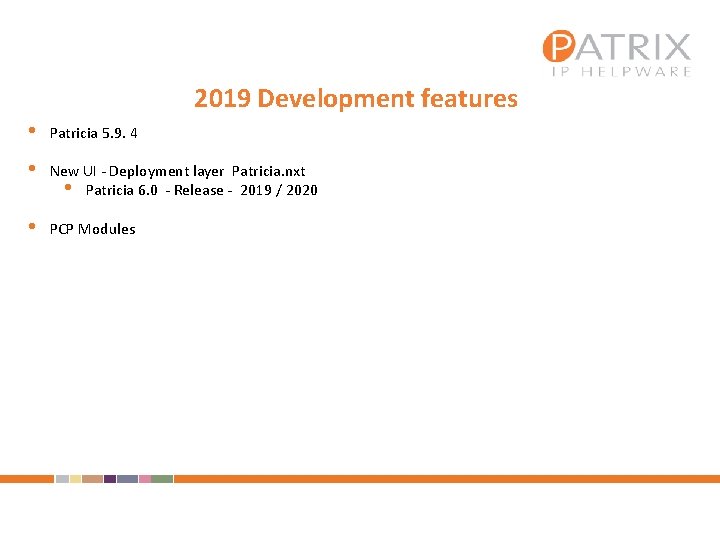Click the 'PCP Modules' bullet text
This screenshot has height=540, width=720.
click(x=92, y=229)
